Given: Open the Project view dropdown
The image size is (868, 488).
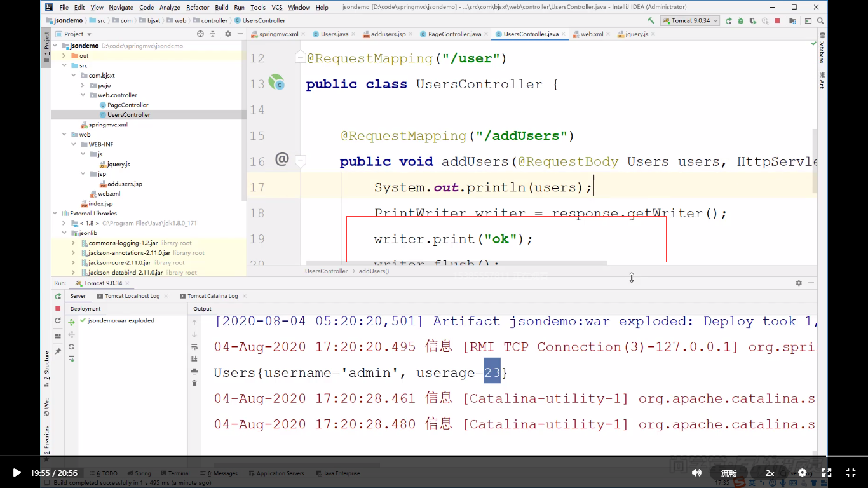Looking at the screenshot, I should pos(73,34).
